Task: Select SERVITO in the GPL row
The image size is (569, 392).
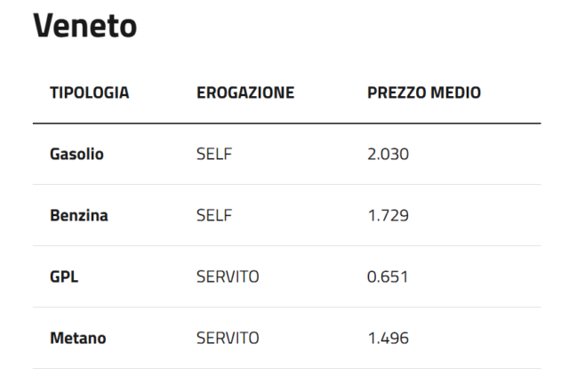Action: click(228, 276)
